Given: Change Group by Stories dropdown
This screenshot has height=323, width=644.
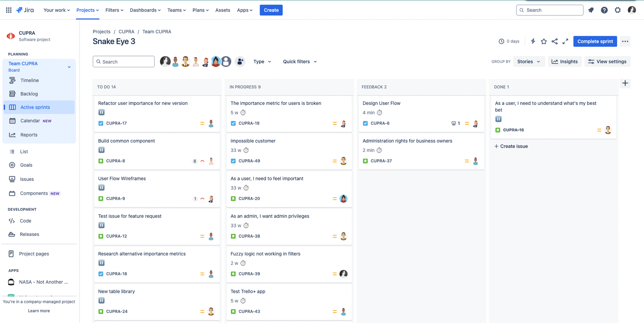Looking at the screenshot, I should pyautogui.click(x=529, y=62).
